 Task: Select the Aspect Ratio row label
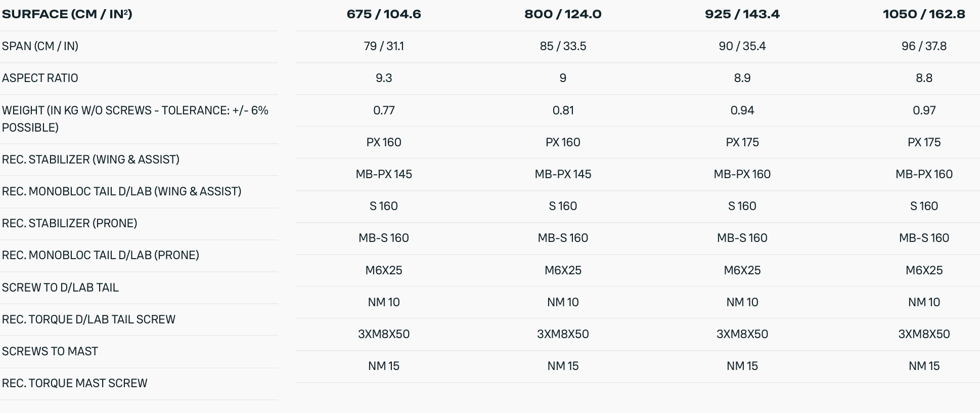point(40,78)
